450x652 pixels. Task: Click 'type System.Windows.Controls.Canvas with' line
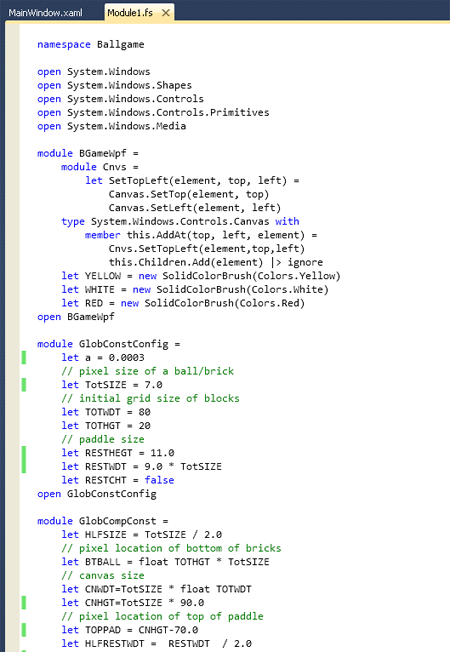(x=180, y=221)
